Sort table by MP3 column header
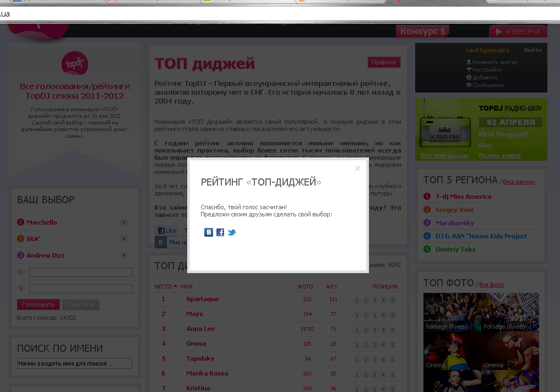The width and height of the screenshot is (560, 392). pos(331,286)
